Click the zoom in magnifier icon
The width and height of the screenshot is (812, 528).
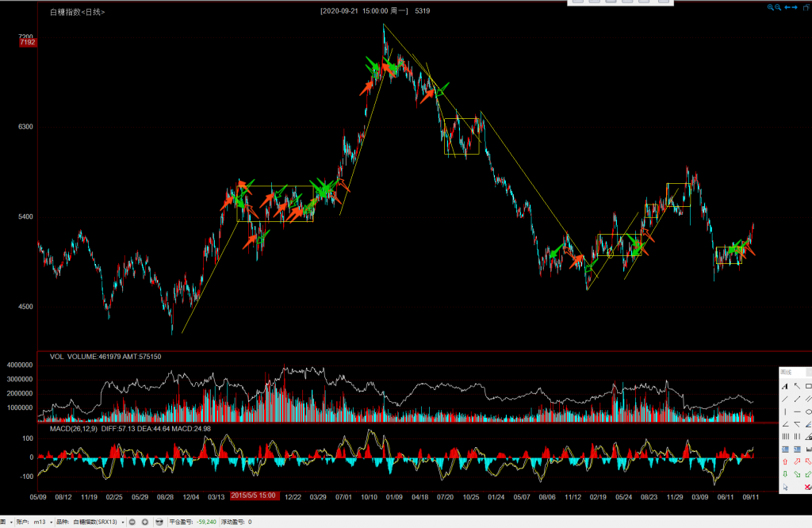pos(770,8)
